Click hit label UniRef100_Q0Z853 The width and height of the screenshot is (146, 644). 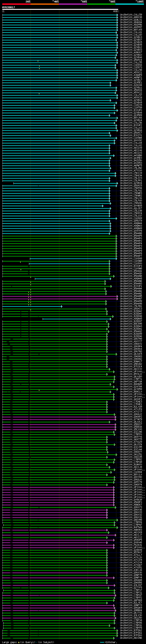pos(131,163)
